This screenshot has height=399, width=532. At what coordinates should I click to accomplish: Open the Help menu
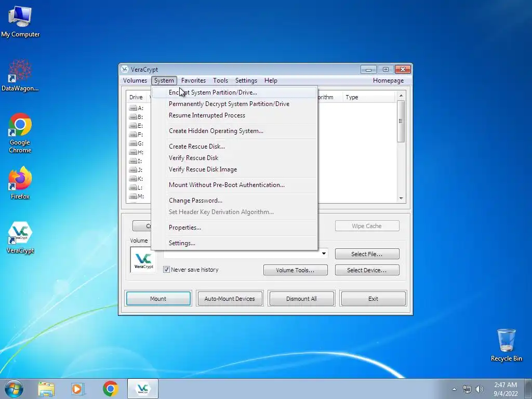(271, 81)
